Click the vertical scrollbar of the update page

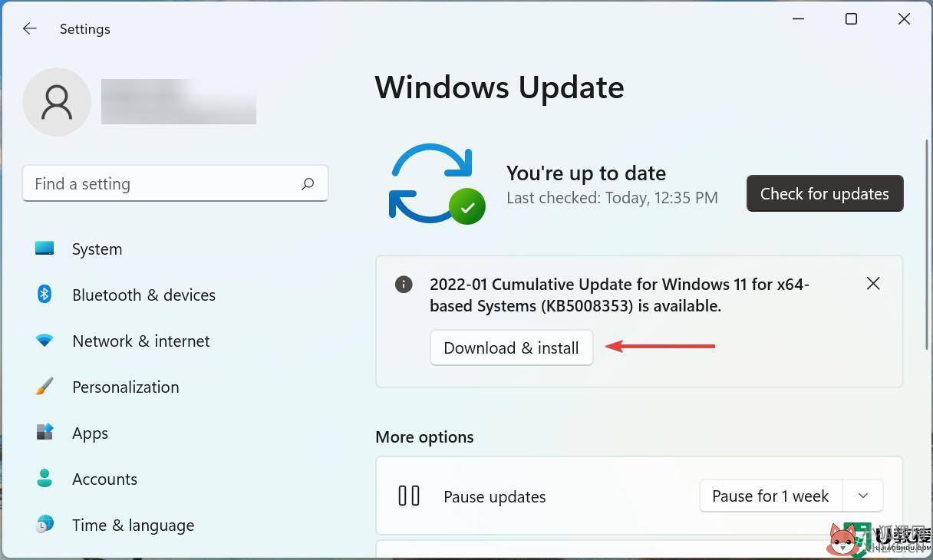click(927, 244)
